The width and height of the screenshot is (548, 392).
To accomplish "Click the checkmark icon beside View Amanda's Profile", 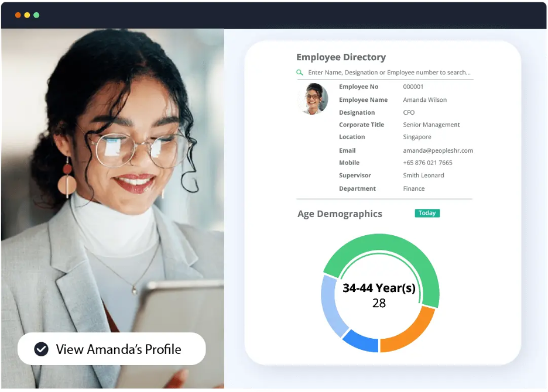I will [41, 349].
